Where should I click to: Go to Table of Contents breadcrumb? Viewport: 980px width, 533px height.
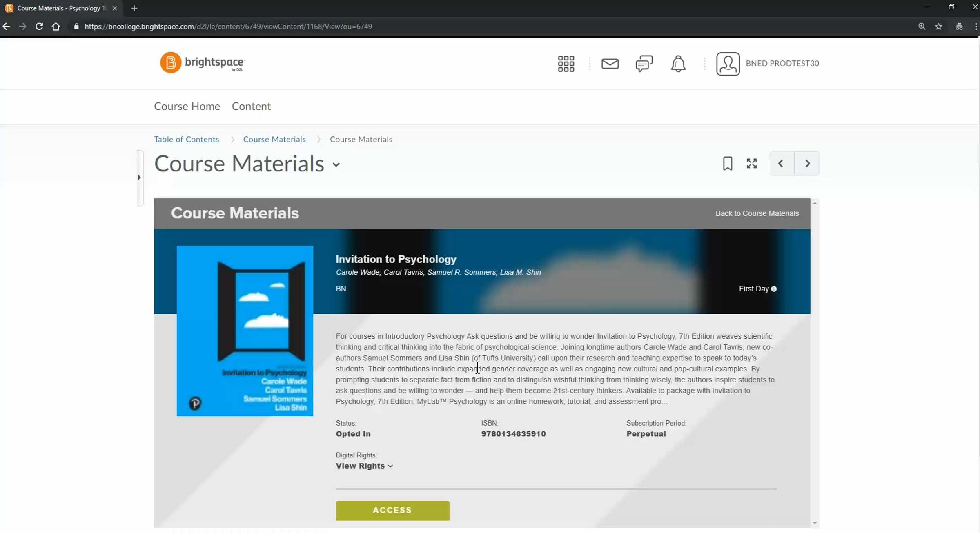187,139
